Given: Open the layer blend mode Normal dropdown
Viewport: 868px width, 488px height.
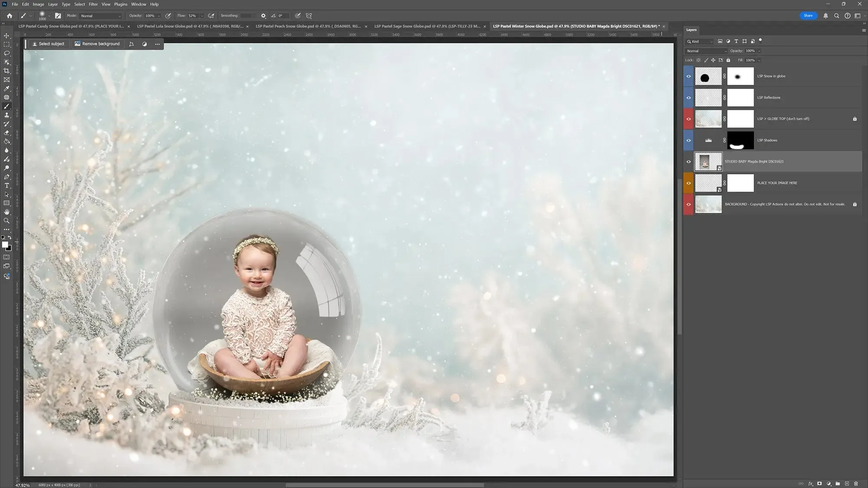Looking at the screenshot, I should tap(706, 51).
